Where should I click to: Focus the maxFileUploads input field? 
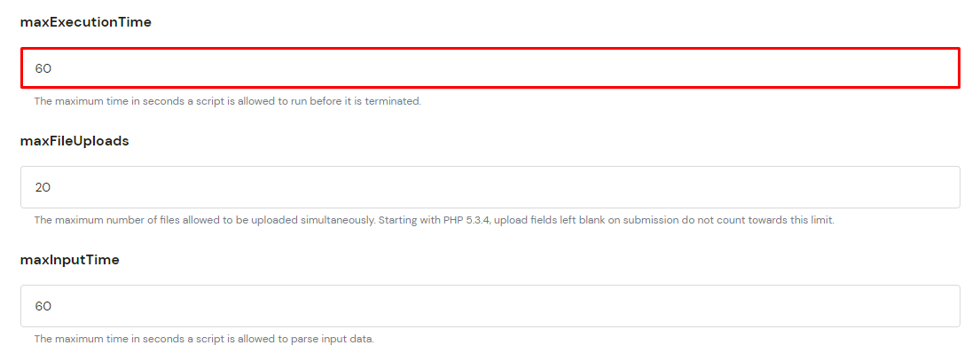tap(490, 187)
